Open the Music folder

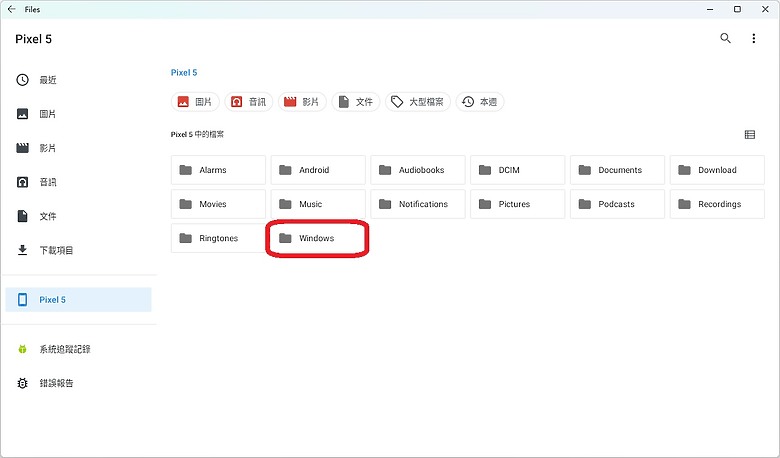pyautogui.click(x=318, y=204)
